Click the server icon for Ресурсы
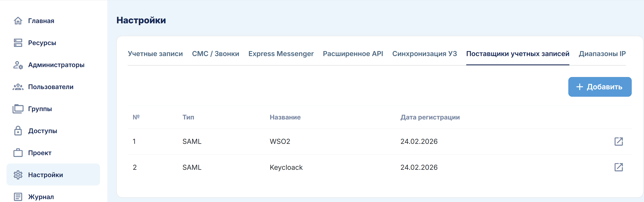Viewport: 644px width, 202px height. [18, 43]
